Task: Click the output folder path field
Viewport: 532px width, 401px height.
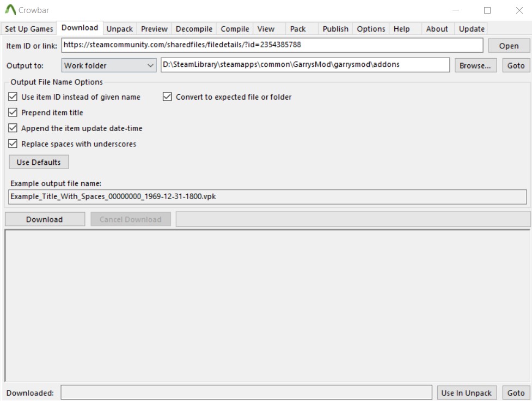Action: pos(305,65)
